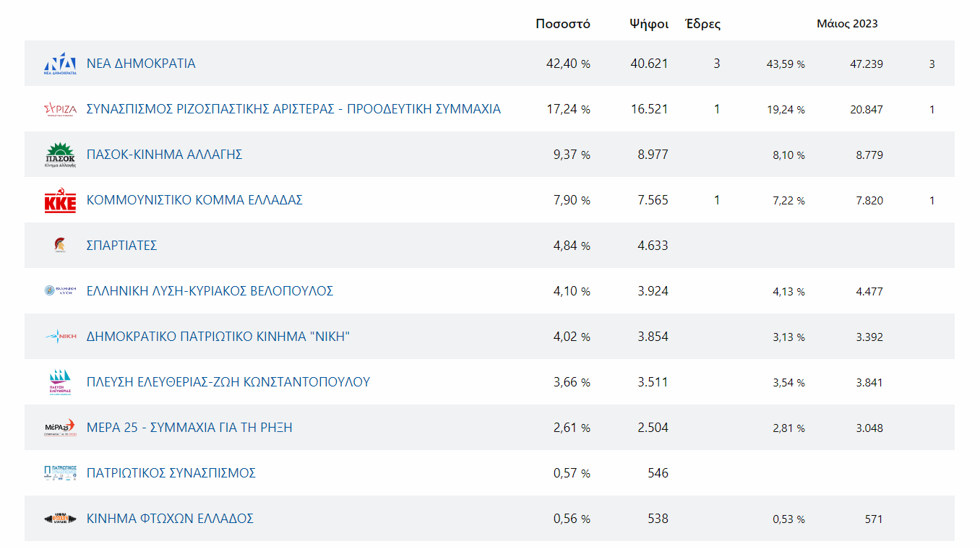Viewport: 980px width, 549px height.
Task: Click the Ποσοστό column header
Action: pyautogui.click(x=562, y=24)
